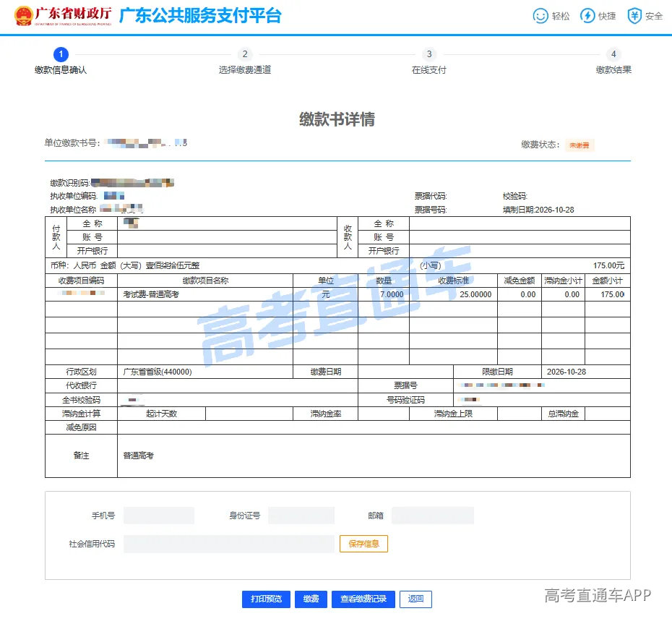The width and height of the screenshot is (672, 624).
Task: Click the 校验码 label
Action: 514,196
